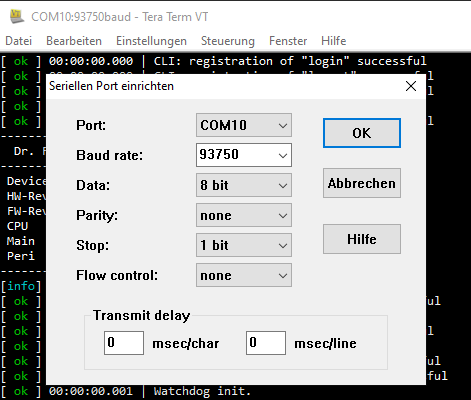Open the Fenster menu

(288, 41)
